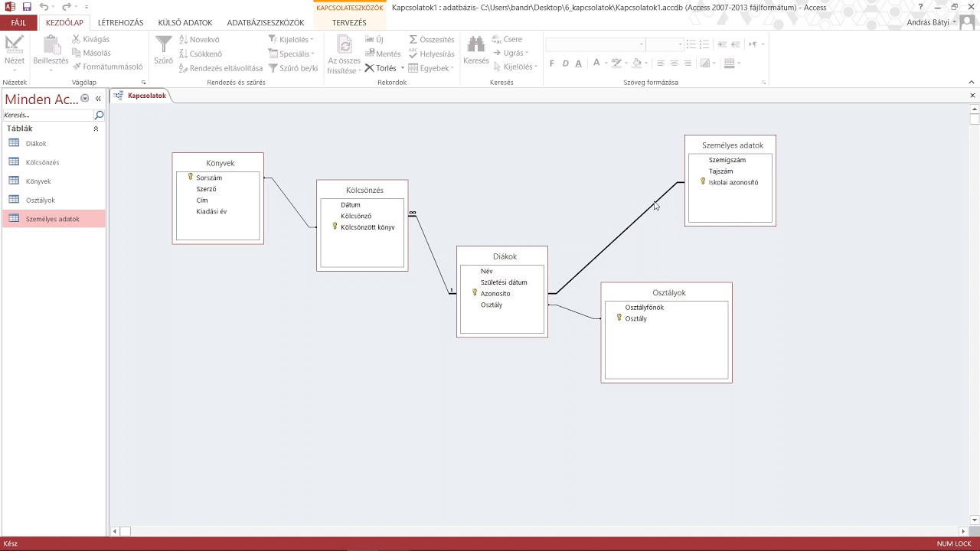Collapse the navigation pane with the double chevron
980x551 pixels.
point(98,99)
